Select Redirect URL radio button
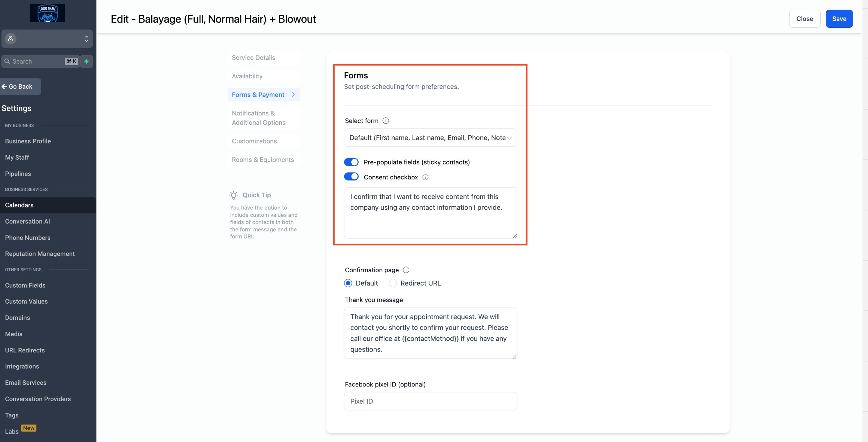The image size is (868, 442). [393, 283]
